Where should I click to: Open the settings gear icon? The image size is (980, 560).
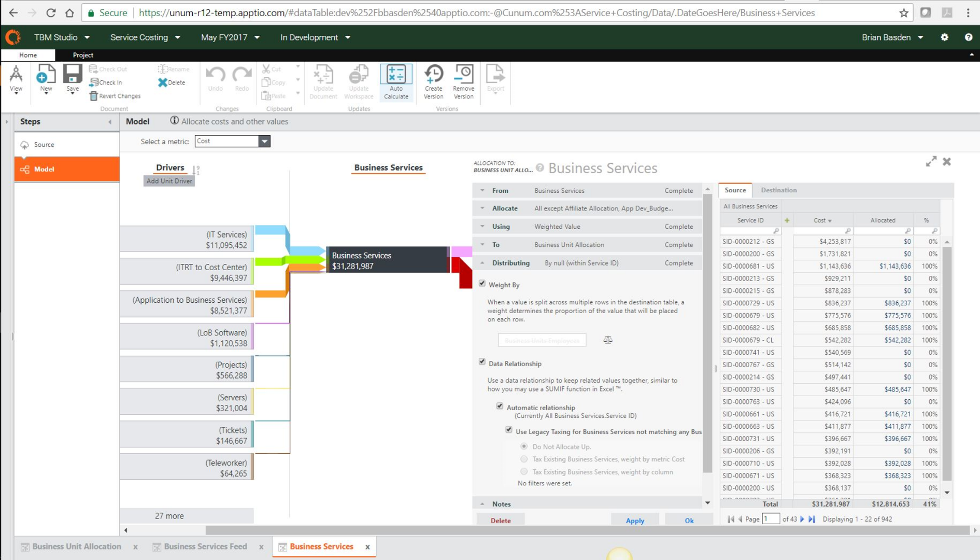click(x=944, y=37)
